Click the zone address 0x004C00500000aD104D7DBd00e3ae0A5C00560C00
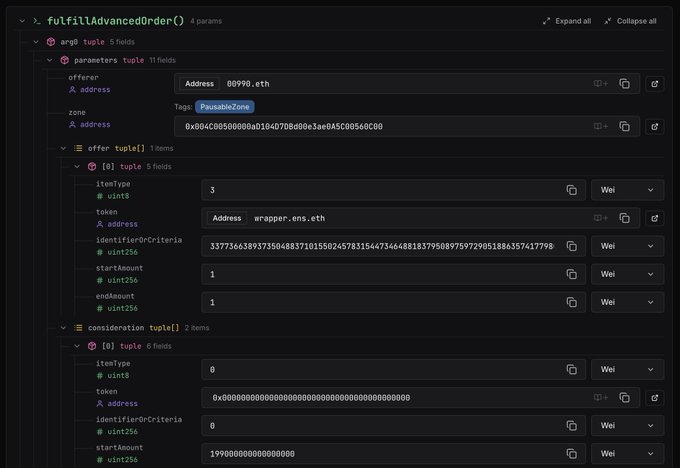This screenshot has width=680, height=468. (284, 127)
